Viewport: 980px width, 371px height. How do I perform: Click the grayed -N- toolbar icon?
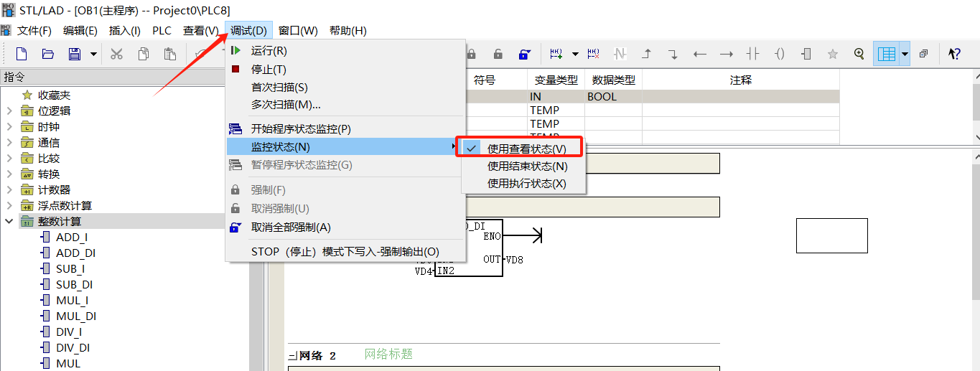pyautogui.click(x=620, y=54)
